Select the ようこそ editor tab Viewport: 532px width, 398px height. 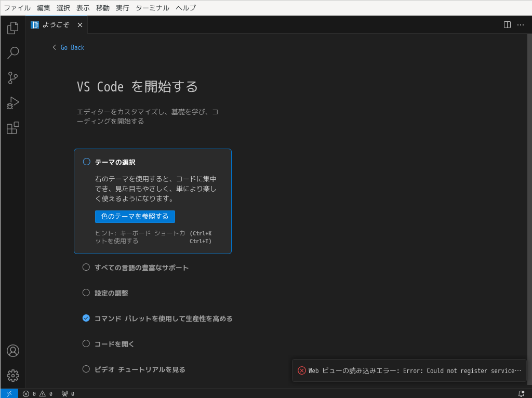click(56, 25)
